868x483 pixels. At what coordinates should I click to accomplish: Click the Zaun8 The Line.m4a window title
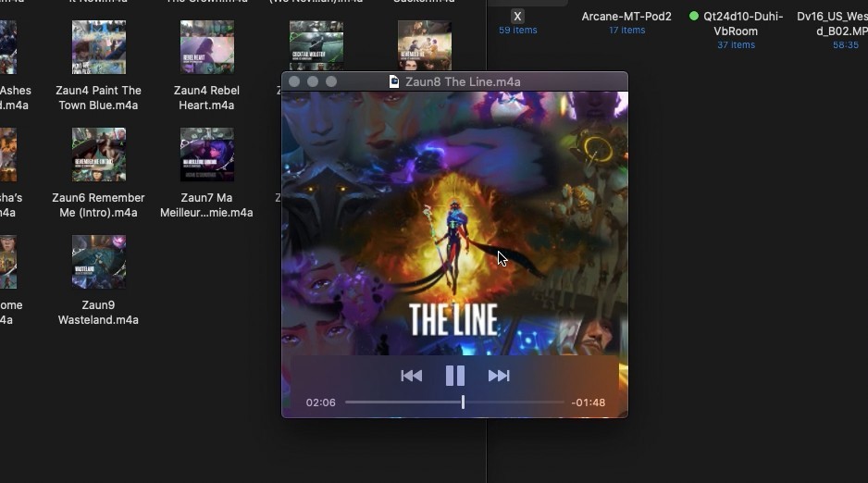463,81
